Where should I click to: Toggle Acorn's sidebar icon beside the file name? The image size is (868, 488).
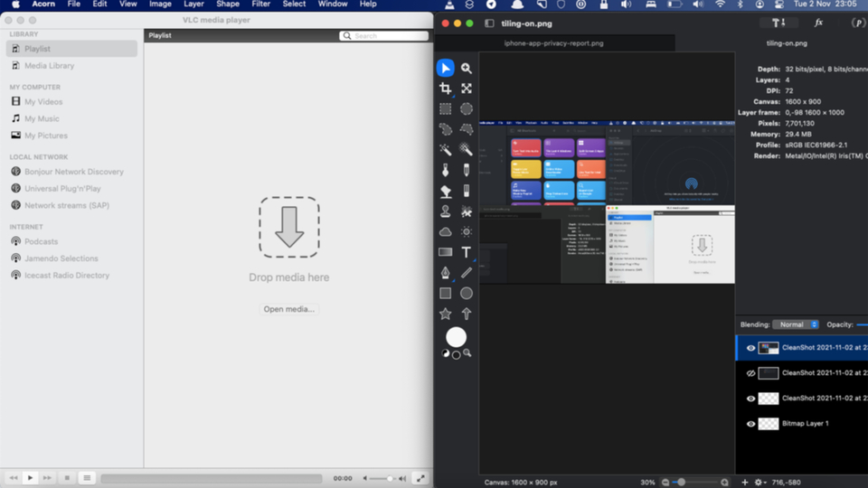[x=489, y=23]
